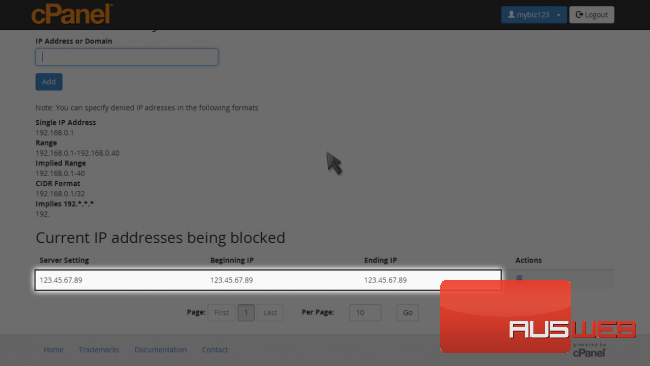
Task: Click the Go pagination button
Action: (407, 313)
